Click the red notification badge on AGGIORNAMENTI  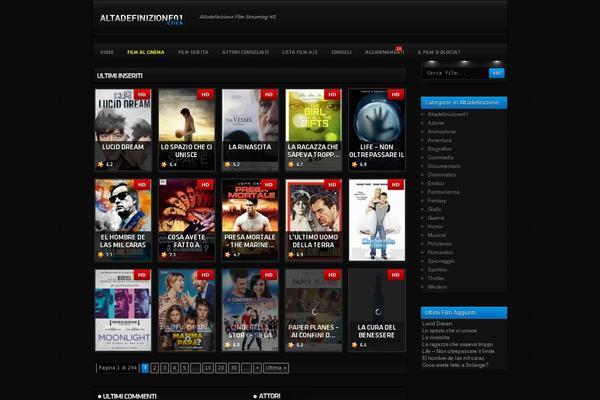pos(399,49)
